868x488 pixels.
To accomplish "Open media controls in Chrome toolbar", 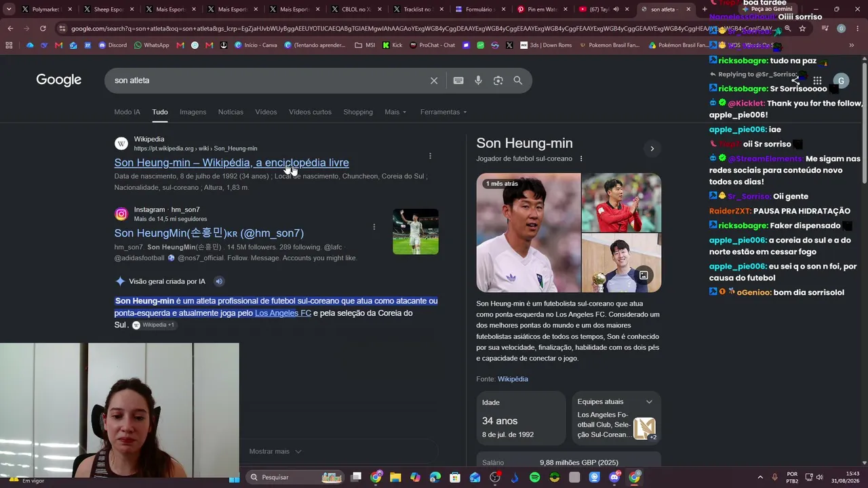I will 825,28.
